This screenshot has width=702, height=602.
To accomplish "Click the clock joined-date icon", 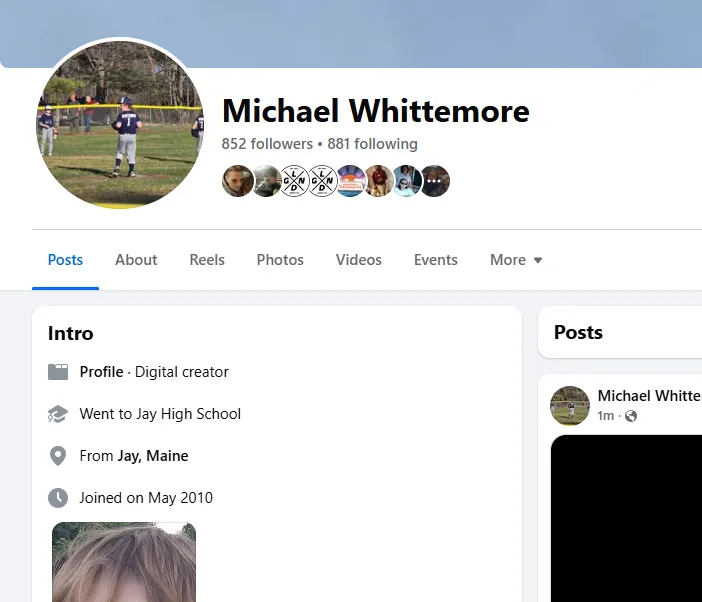I will point(58,498).
